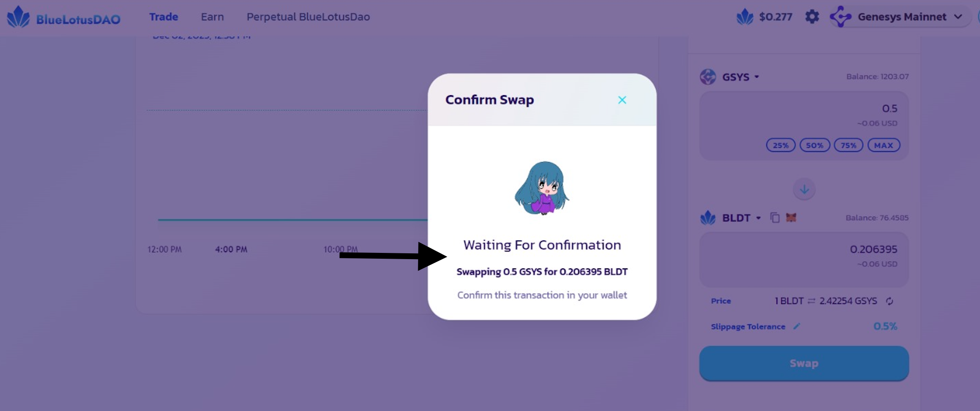
Task: Click the blue Swap button
Action: [x=804, y=363]
